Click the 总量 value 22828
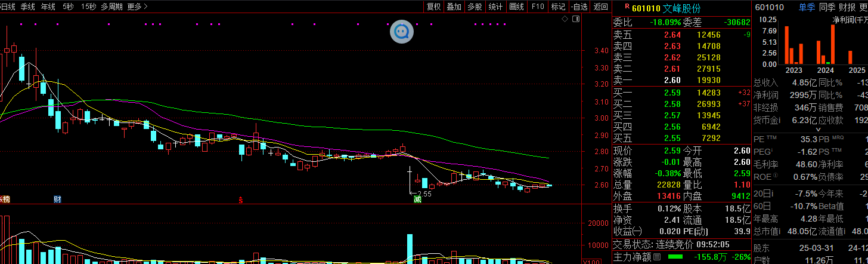The image size is (868, 264). coord(669,185)
